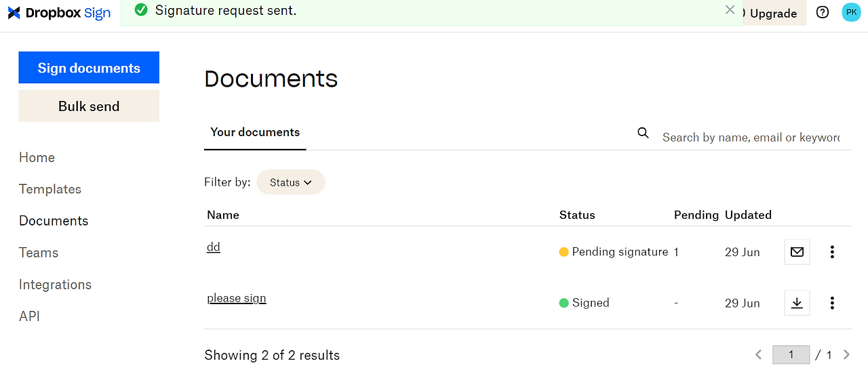Click the Dropbox Sign logo
Screen dimensions: 868x380
tap(59, 13)
